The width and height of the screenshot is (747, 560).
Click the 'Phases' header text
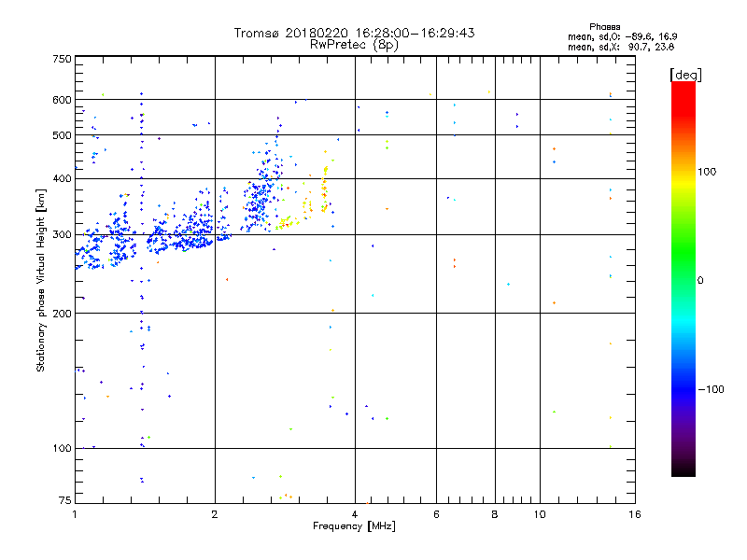click(x=604, y=27)
